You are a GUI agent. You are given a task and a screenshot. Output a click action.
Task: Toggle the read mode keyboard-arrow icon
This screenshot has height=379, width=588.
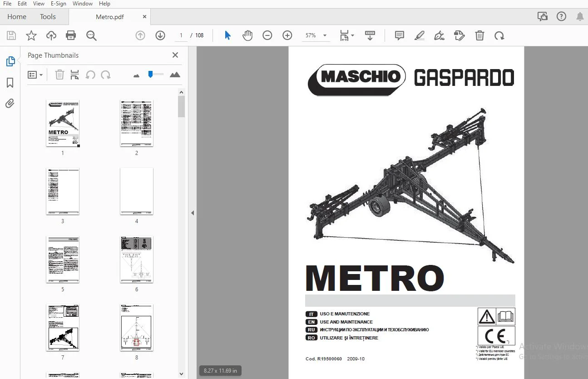(x=370, y=35)
